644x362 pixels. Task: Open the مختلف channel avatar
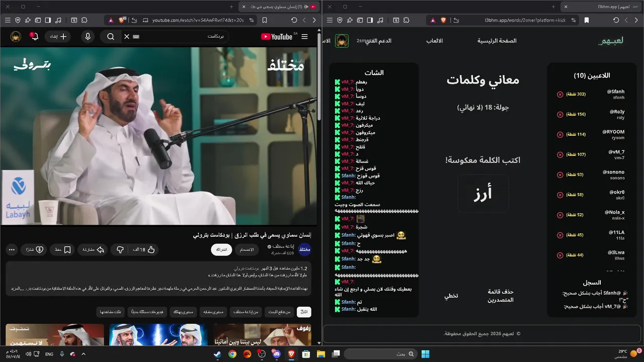click(305, 249)
